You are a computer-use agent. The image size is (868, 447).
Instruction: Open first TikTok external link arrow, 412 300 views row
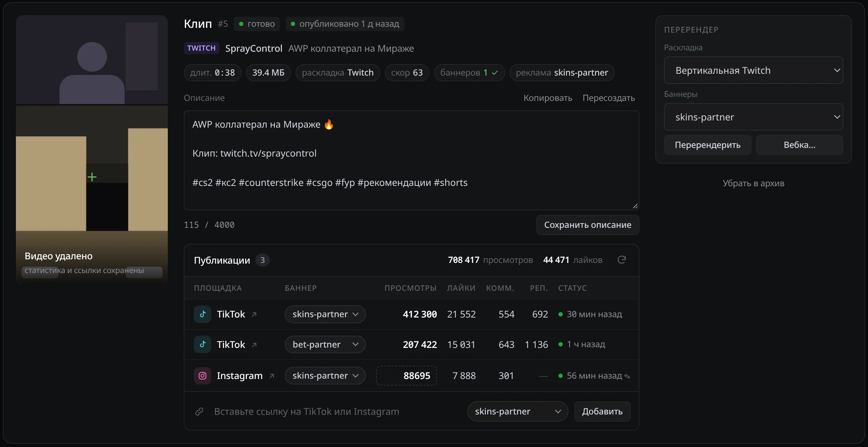[254, 314]
